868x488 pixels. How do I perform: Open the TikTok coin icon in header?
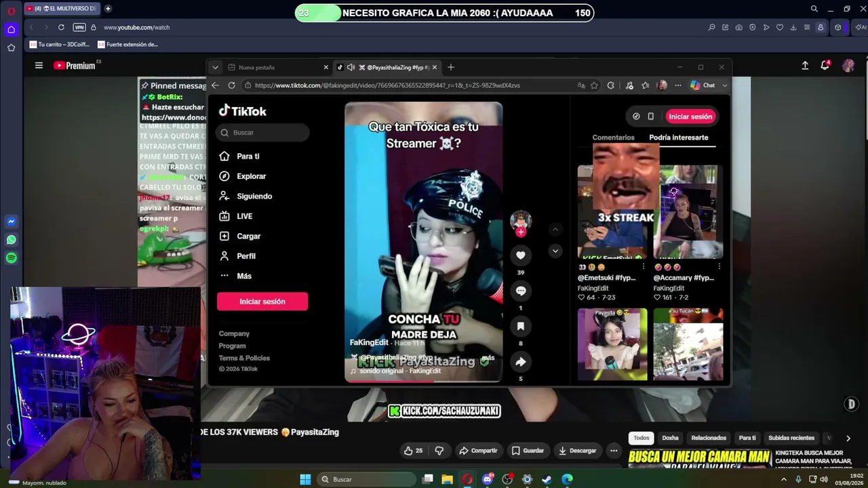(x=636, y=117)
